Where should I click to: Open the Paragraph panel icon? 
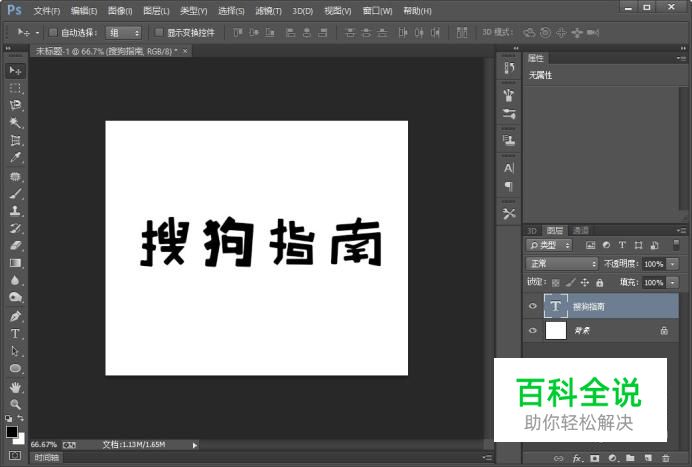pyautogui.click(x=509, y=186)
